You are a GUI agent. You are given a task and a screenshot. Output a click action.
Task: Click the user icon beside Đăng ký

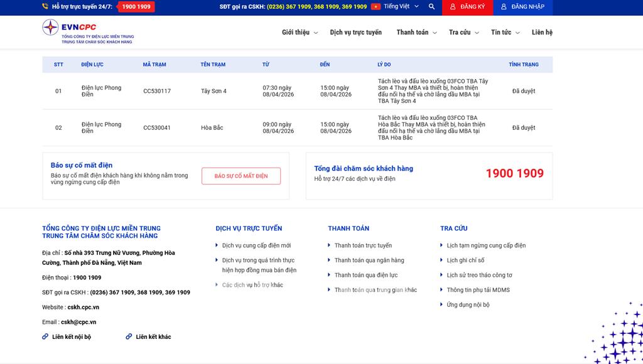[x=453, y=7]
